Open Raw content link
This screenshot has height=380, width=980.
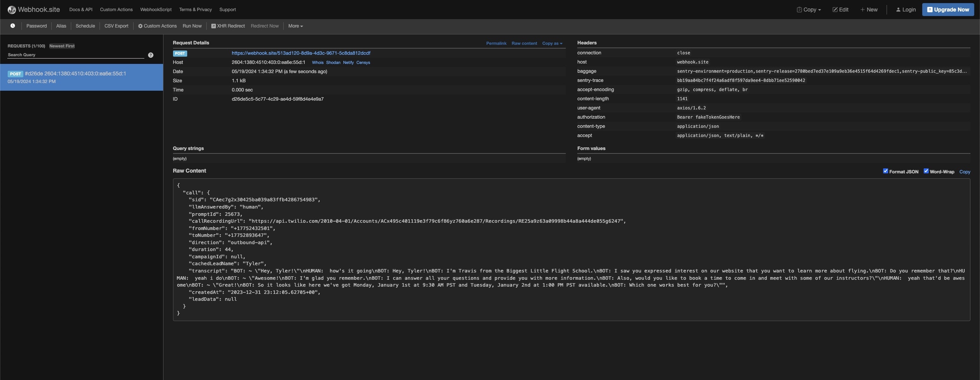click(524, 43)
